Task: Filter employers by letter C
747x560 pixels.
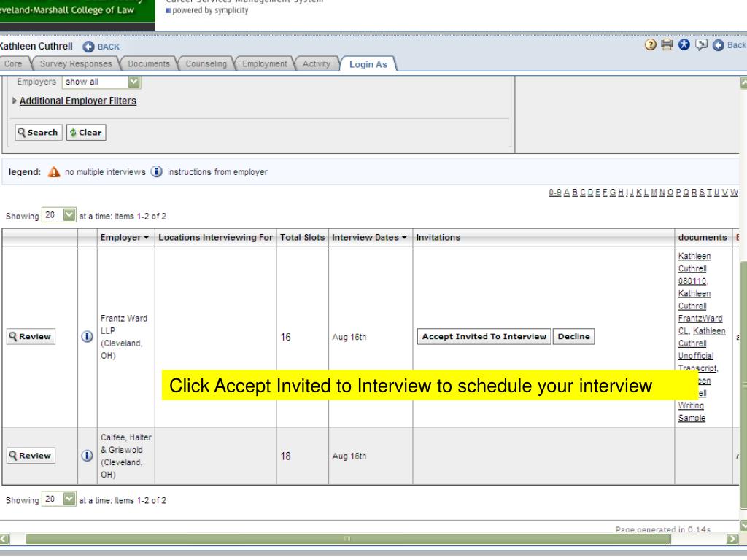Action: 583,192
